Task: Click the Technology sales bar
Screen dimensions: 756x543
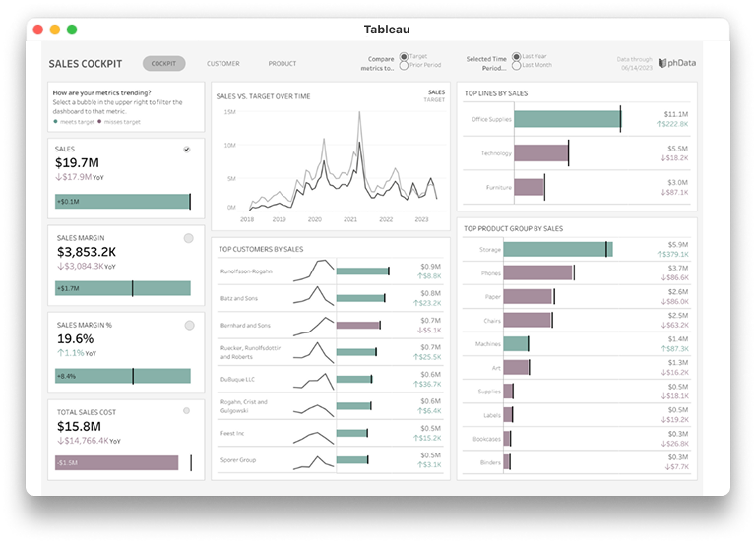Action: coord(541,153)
